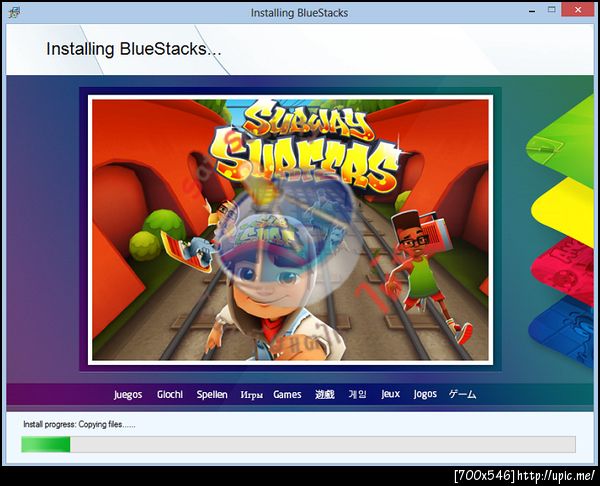Viewport: 600px width, 486px height.
Task: Click the 'Juegos' label
Action: coord(128,395)
